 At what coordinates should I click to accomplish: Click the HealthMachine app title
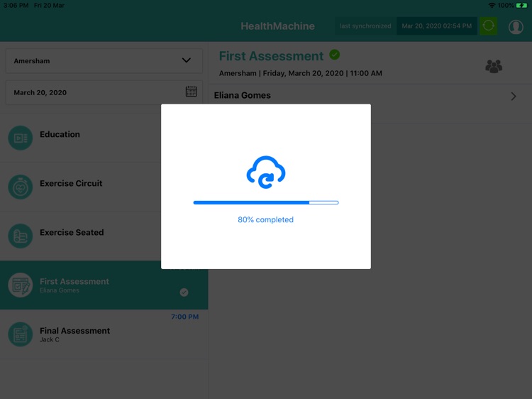(277, 26)
